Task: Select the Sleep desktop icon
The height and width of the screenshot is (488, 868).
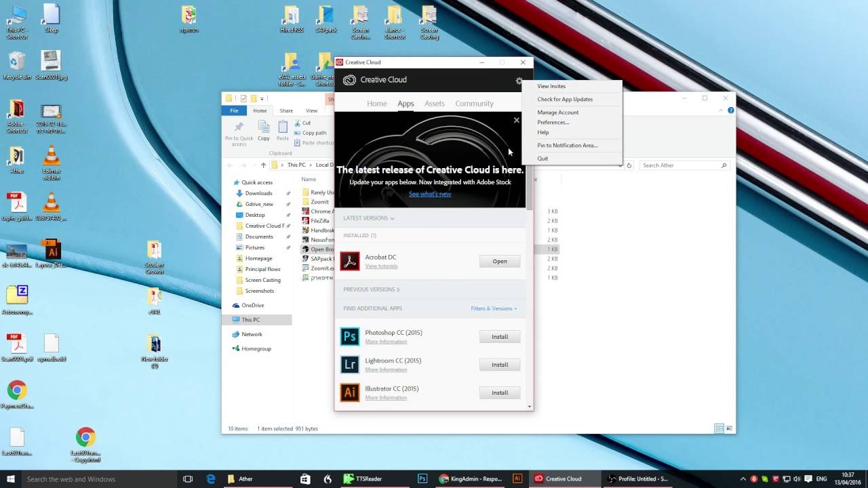Action: tap(51, 18)
